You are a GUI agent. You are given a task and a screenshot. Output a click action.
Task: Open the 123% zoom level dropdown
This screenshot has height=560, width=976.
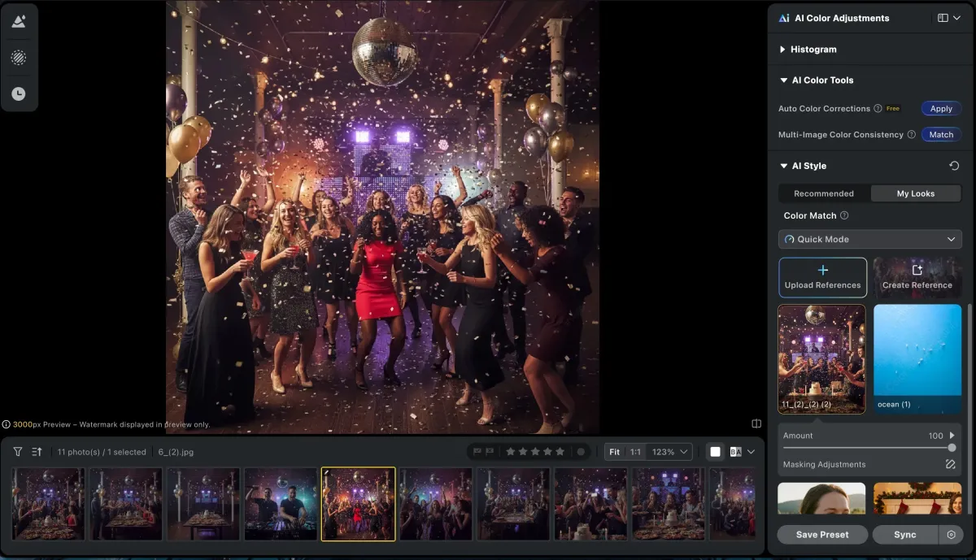[x=670, y=452]
